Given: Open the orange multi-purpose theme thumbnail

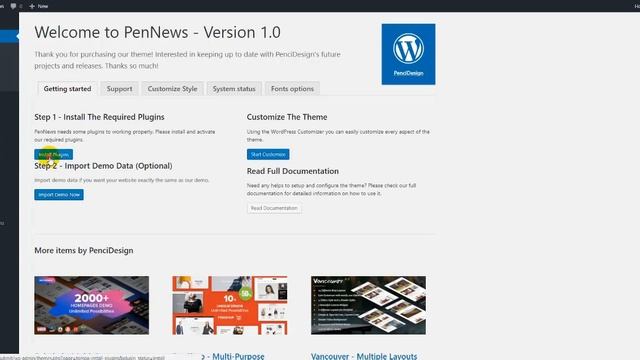Looking at the screenshot, I should (230, 305).
